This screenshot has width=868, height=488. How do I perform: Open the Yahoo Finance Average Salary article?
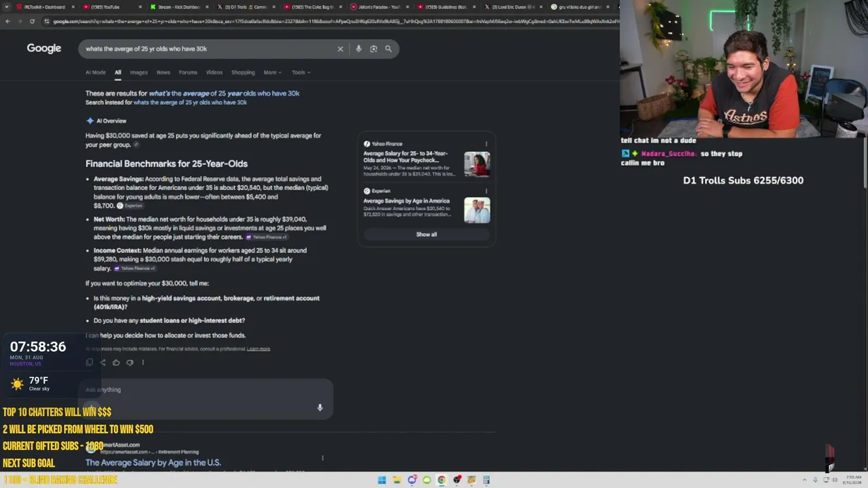406,157
